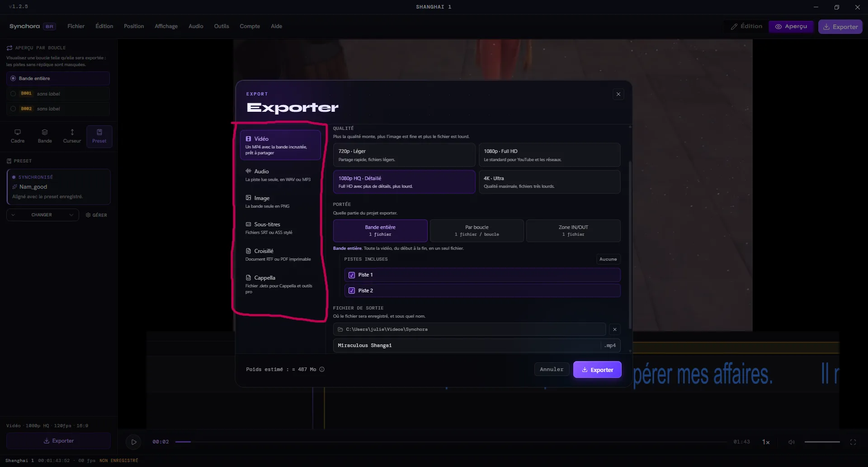The height and width of the screenshot is (467, 868).
Task: Select loop B001 sans label
Action: [x=58, y=94]
